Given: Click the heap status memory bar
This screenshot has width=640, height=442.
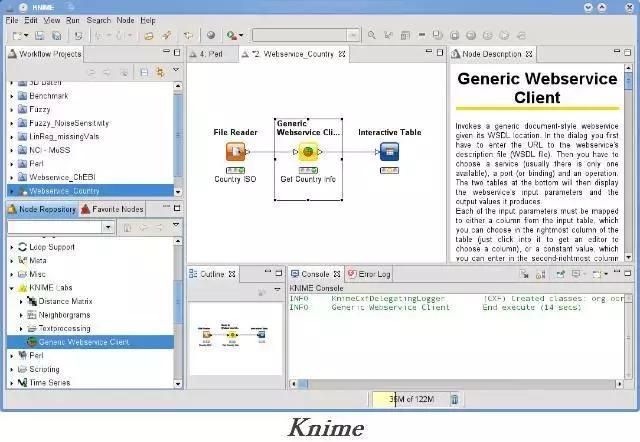Looking at the screenshot, I should pos(410,399).
